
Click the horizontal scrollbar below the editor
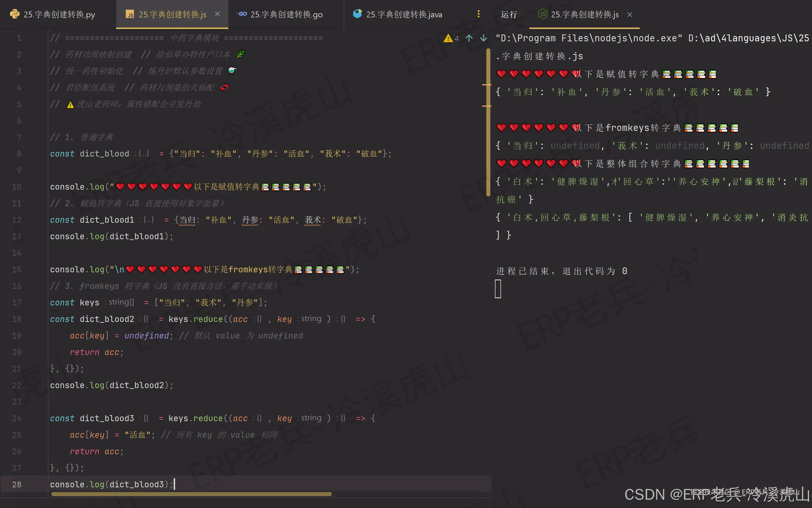[192, 494]
